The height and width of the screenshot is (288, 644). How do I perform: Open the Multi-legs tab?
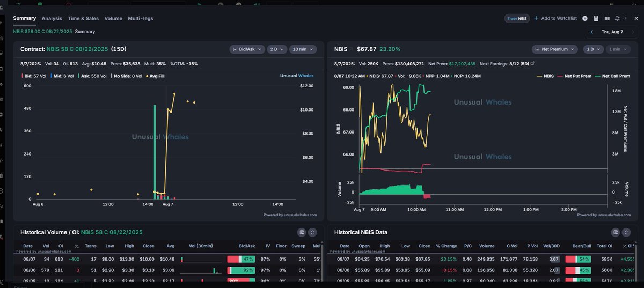(140, 18)
